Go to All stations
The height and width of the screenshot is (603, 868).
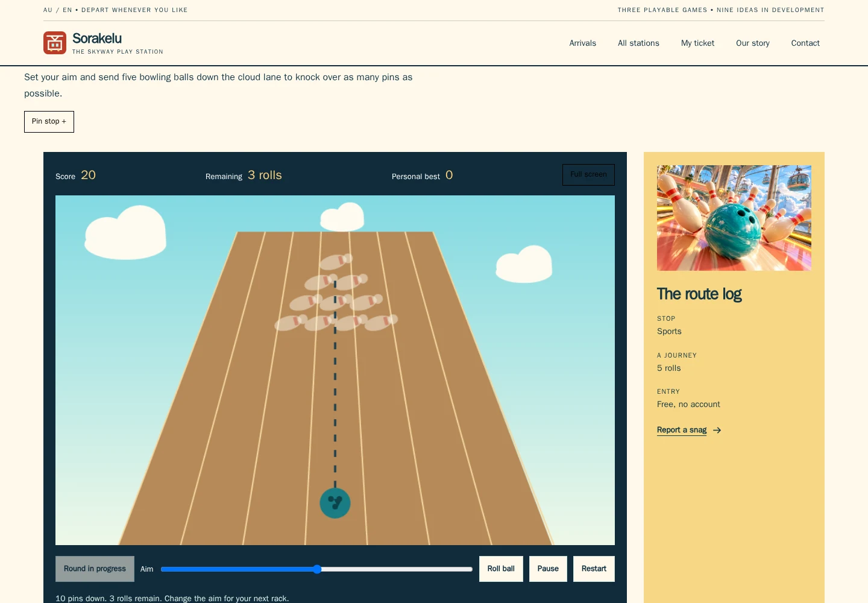coord(638,43)
